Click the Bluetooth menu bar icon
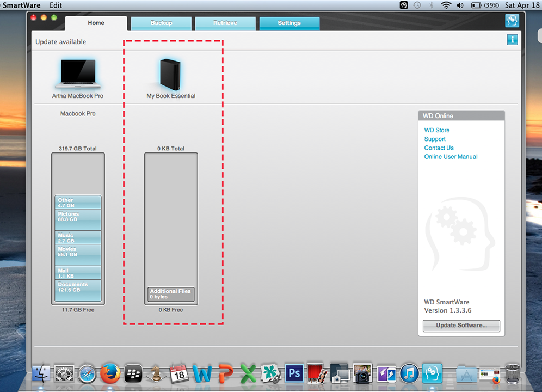Image resolution: width=542 pixels, height=392 pixels. tap(431, 5)
